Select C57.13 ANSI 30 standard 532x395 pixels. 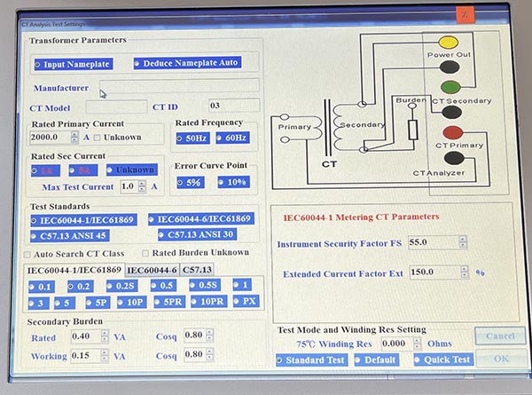(197, 234)
